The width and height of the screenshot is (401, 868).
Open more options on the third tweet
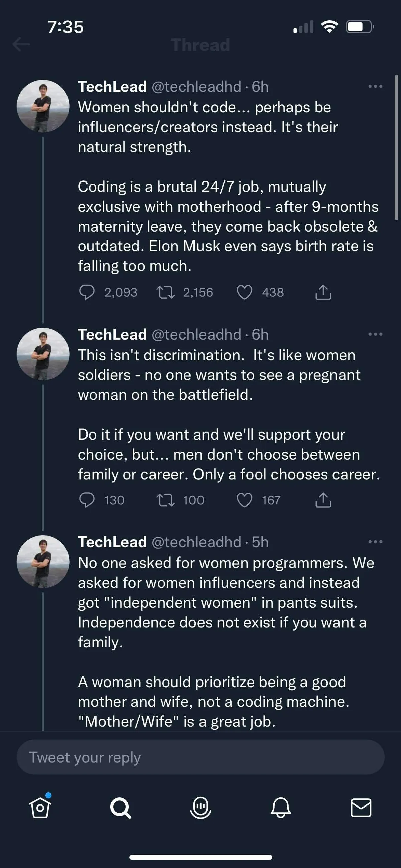tap(375, 542)
